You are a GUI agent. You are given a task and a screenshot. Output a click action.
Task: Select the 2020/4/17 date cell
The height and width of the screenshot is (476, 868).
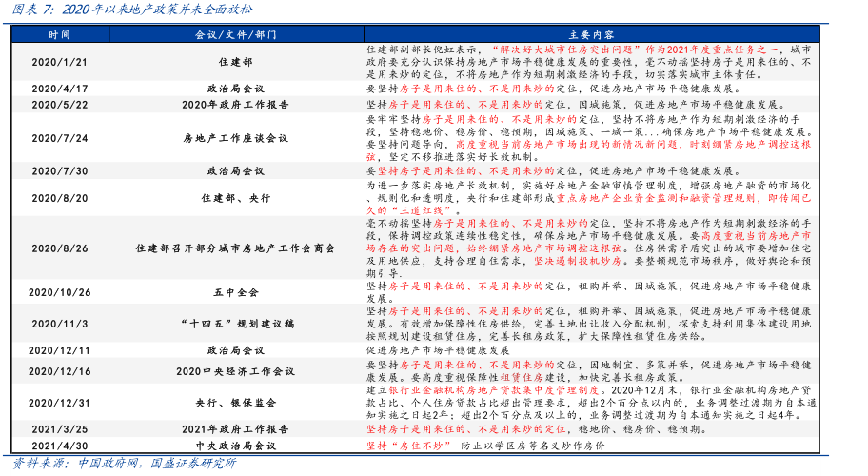[59, 88]
